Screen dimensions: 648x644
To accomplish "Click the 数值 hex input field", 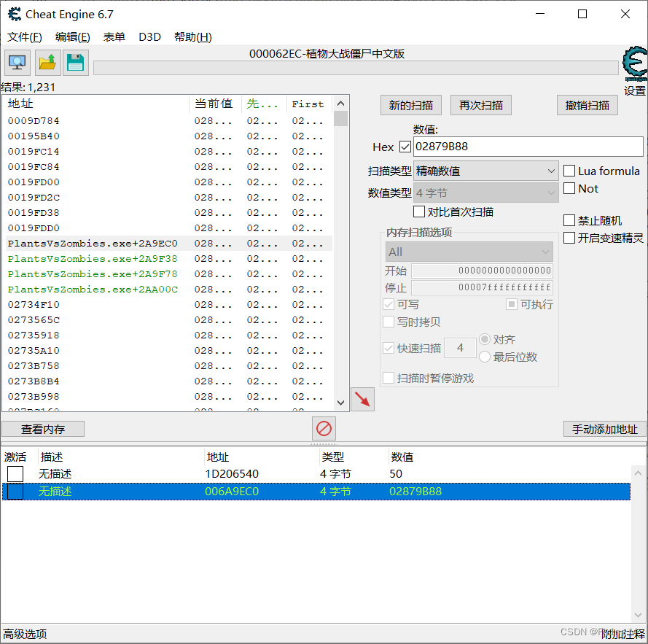I will click(528, 147).
